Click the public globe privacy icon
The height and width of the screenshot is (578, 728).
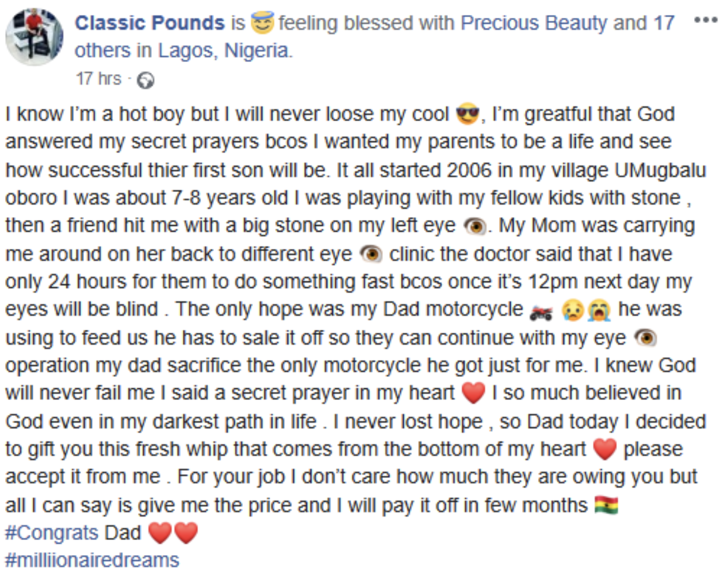click(146, 80)
